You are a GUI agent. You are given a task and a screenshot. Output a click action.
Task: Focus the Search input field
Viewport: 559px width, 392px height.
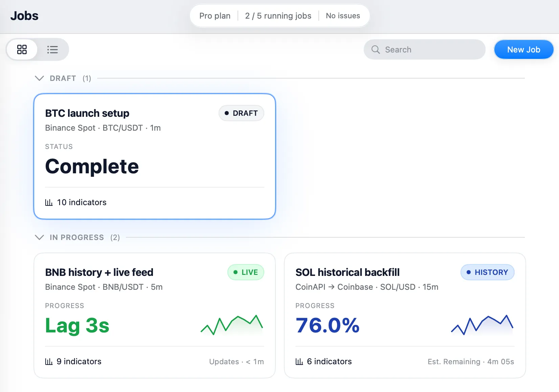(x=424, y=49)
